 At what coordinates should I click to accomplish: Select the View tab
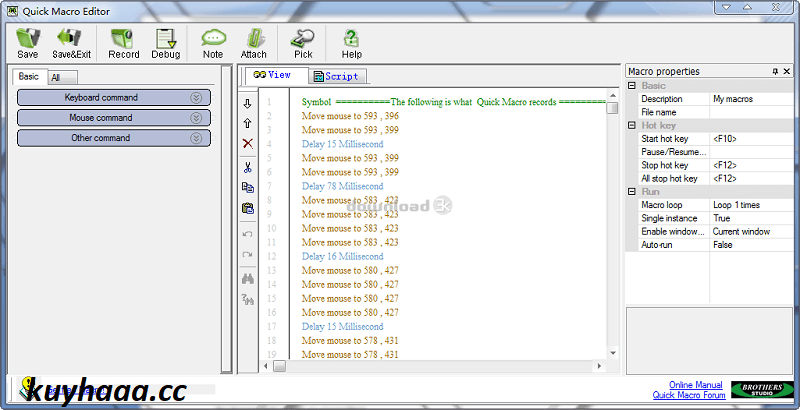(x=276, y=75)
